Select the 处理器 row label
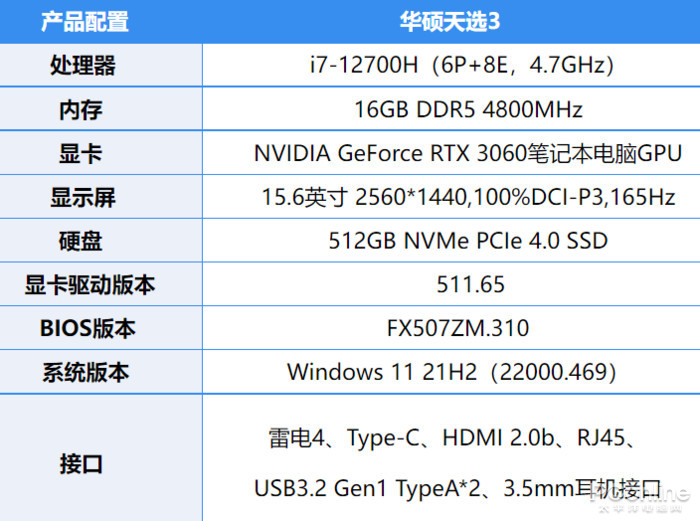 point(84,66)
